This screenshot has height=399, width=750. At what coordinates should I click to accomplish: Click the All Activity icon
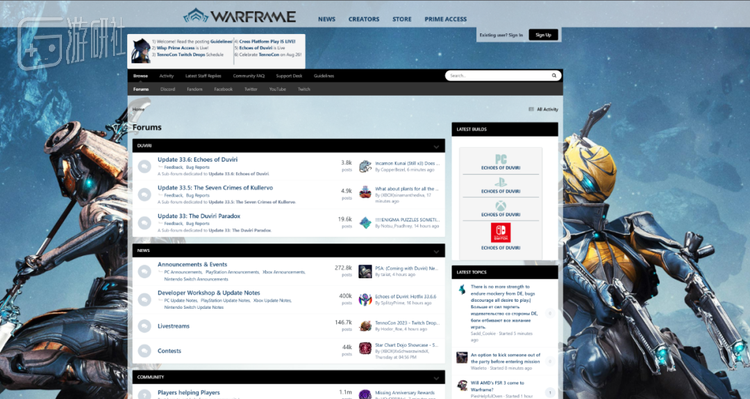click(x=531, y=110)
